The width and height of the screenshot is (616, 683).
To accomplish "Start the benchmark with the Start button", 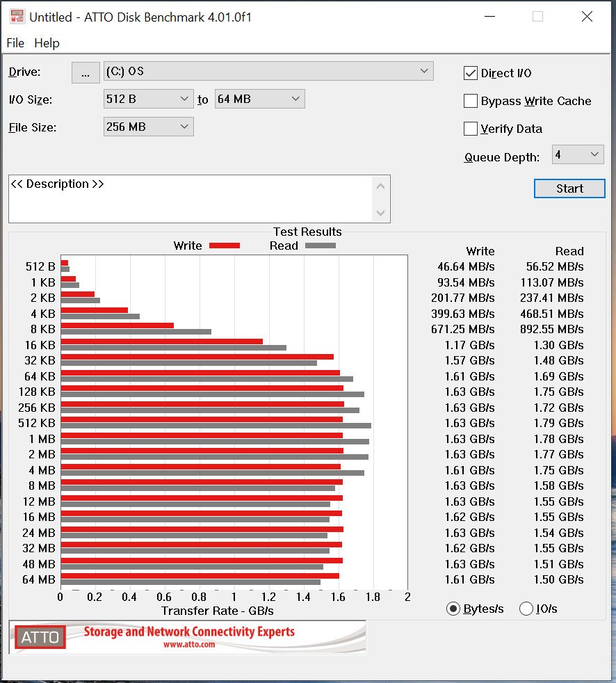I will coord(569,188).
